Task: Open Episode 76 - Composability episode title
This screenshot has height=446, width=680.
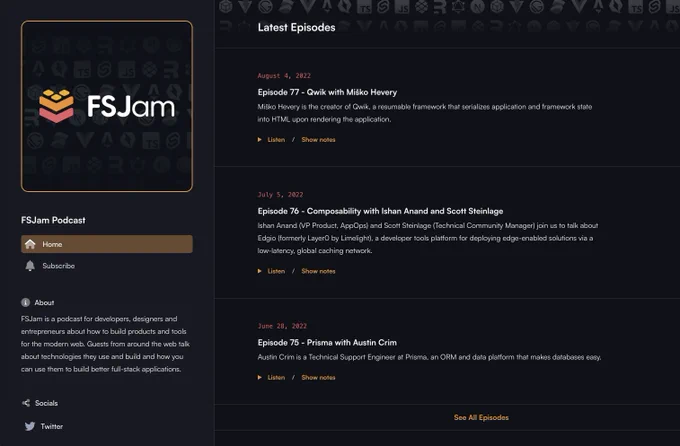Action: pyautogui.click(x=380, y=211)
